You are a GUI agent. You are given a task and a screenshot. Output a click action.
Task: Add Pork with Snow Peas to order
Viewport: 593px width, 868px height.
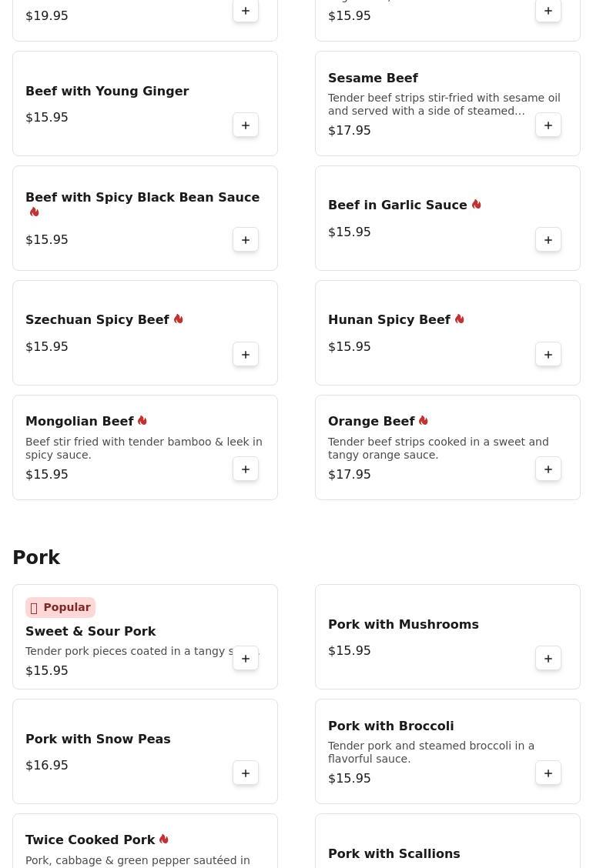(x=246, y=773)
